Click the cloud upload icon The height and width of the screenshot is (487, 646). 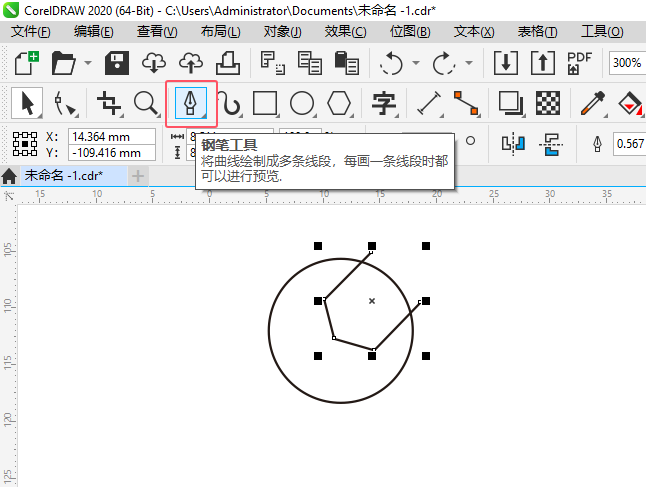[191, 63]
